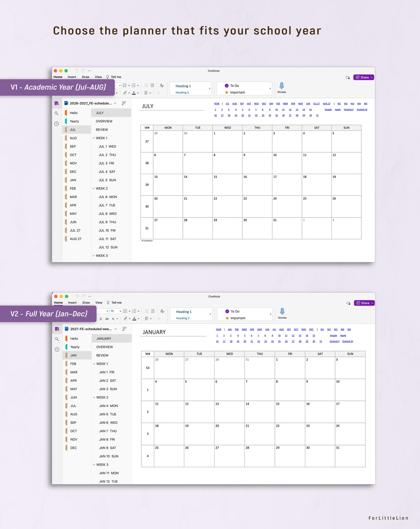Open the notebooks library icon in V1 window

coord(57,103)
